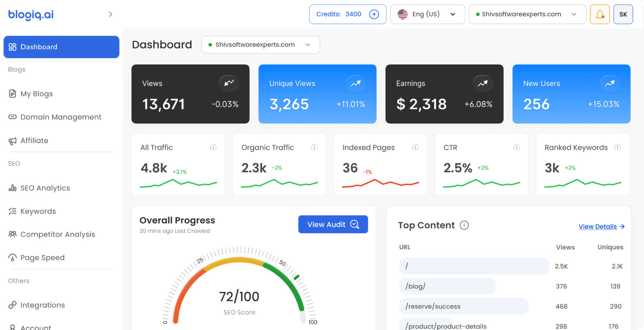The width and height of the screenshot is (644, 330).
Task: Click the View Audit button
Action: [x=333, y=224]
